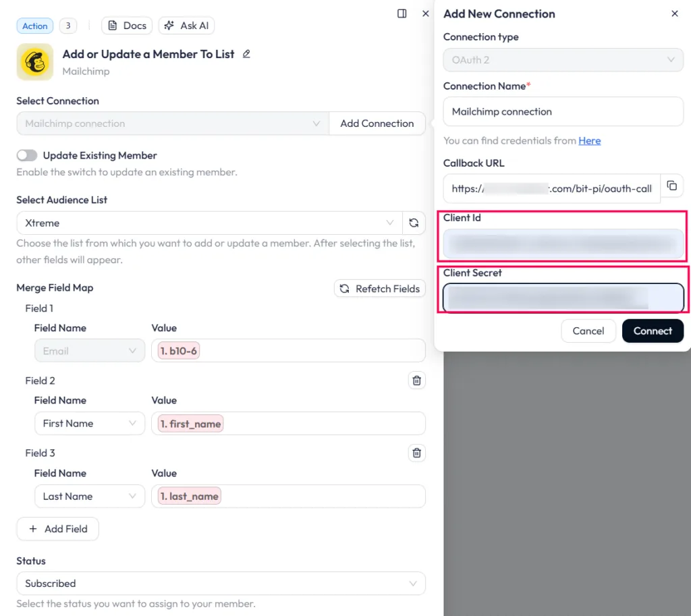
Task: Click the Add Connection button
Action: pyautogui.click(x=377, y=123)
